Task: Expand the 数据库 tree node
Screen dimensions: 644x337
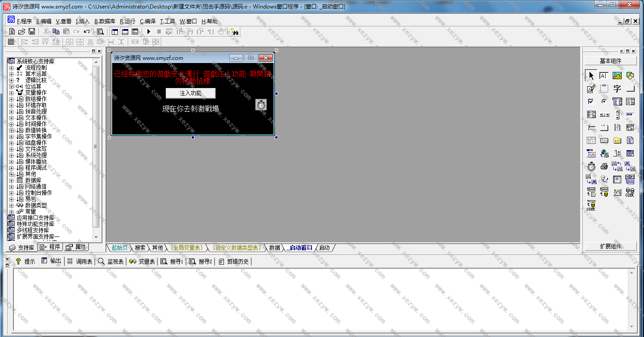Action: click(x=11, y=181)
